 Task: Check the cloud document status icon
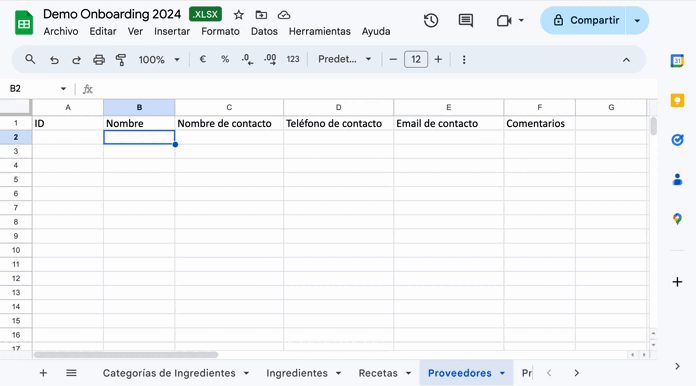click(x=284, y=15)
